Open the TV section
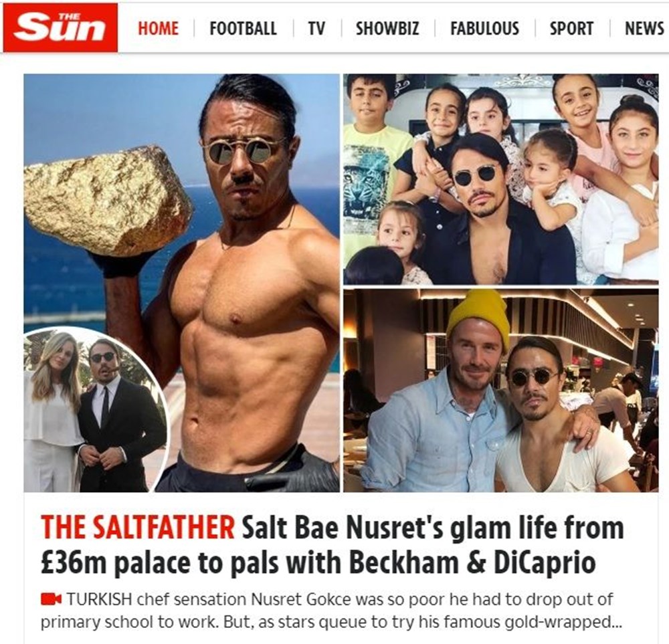This screenshot has width=669, height=644. point(316,28)
